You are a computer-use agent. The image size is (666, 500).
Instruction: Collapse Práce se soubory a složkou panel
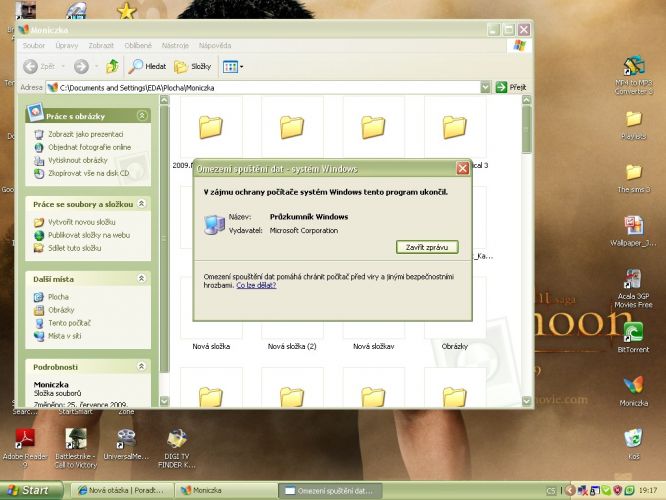[x=142, y=204]
